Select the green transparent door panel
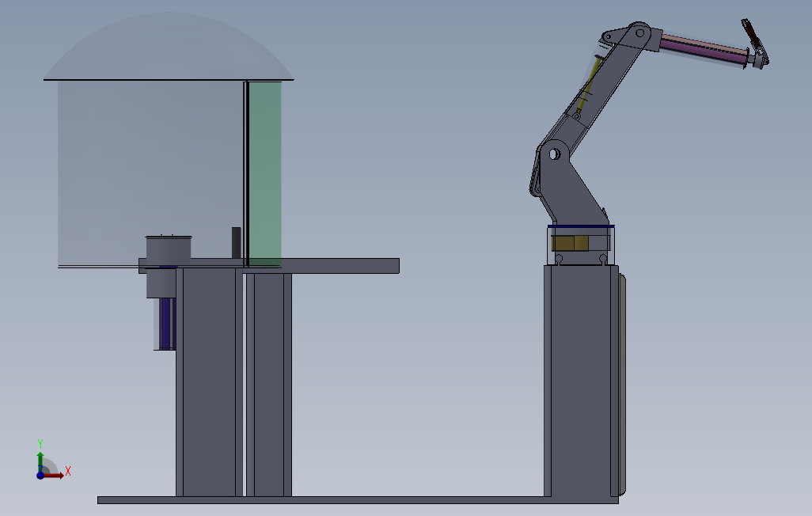Viewport: 812px width, 516px height. click(264, 173)
